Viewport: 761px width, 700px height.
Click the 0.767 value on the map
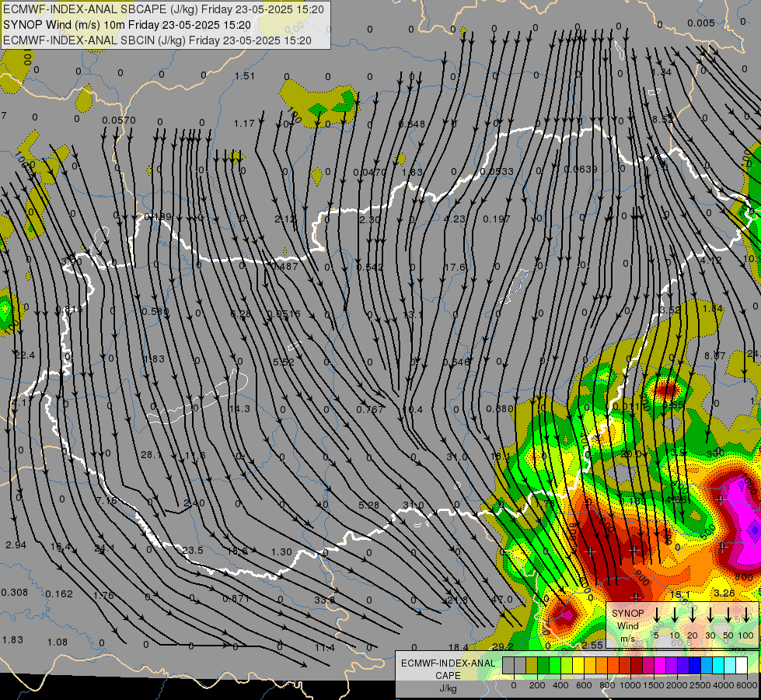(370, 410)
